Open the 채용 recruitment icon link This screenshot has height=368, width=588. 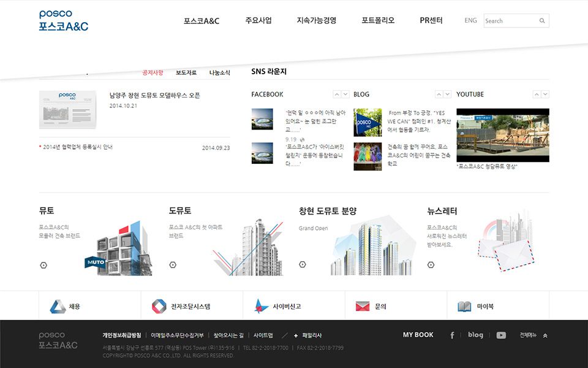coord(58,306)
